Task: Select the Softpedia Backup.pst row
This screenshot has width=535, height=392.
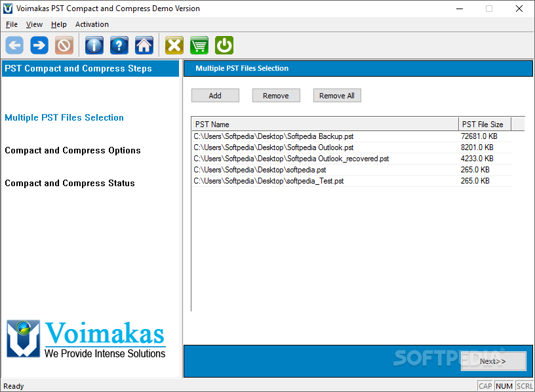Action: pyautogui.click(x=351, y=136)
